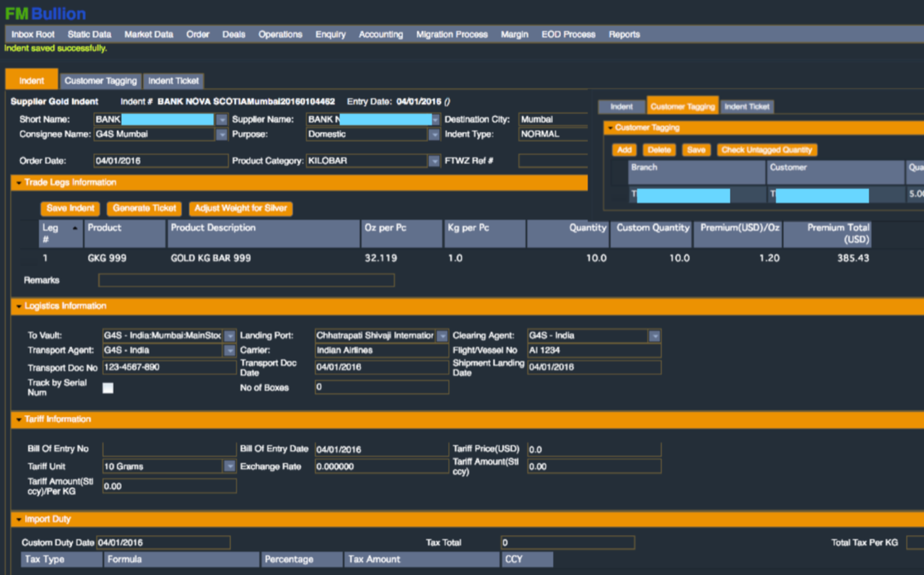Click the Landing Port field
The width and height of the screenshot is (924, 575).
pos(375,335)
